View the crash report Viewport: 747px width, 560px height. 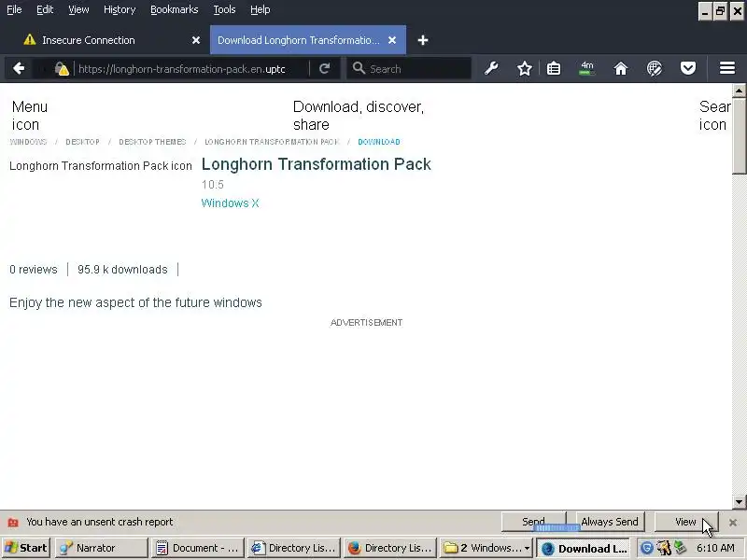(x=685, y=522)
